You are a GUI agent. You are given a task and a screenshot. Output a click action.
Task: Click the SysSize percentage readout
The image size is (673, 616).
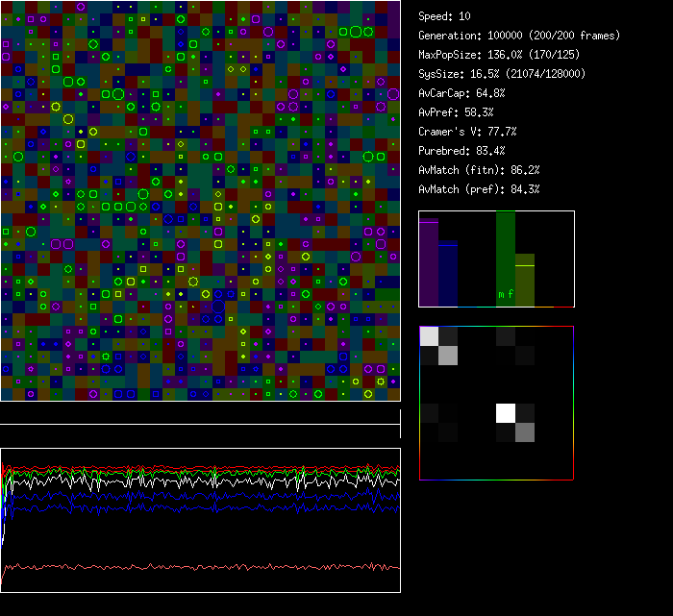(502, 74)
